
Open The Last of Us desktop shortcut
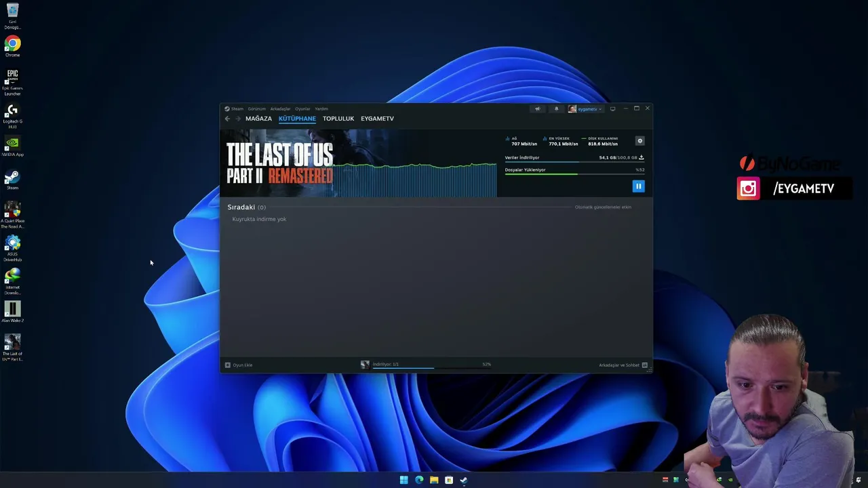pos(12,348)
